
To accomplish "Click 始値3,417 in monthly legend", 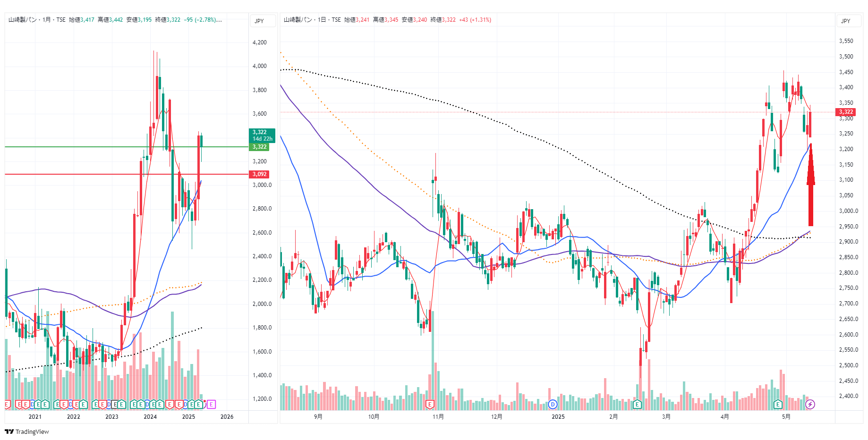I will coord(82,20).
